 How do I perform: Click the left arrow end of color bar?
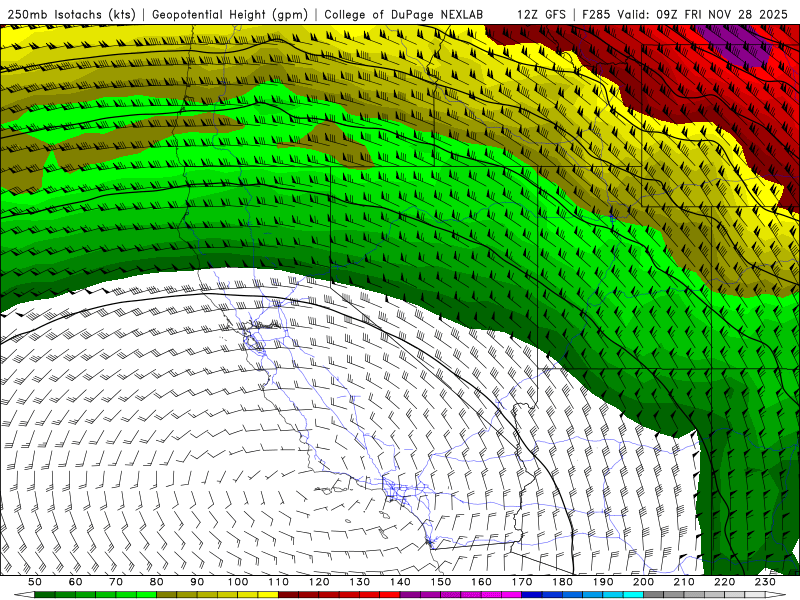point(24,594)
